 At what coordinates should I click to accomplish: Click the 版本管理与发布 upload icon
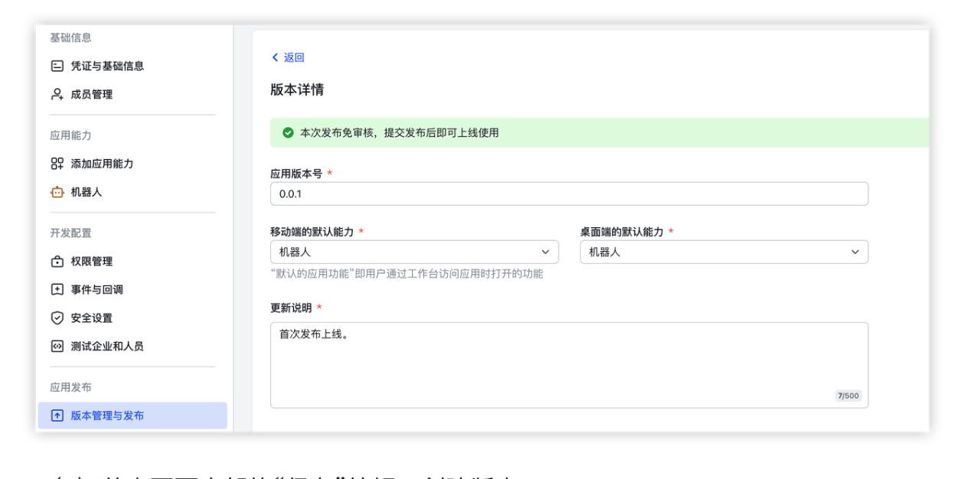click(x=57, y=416)
